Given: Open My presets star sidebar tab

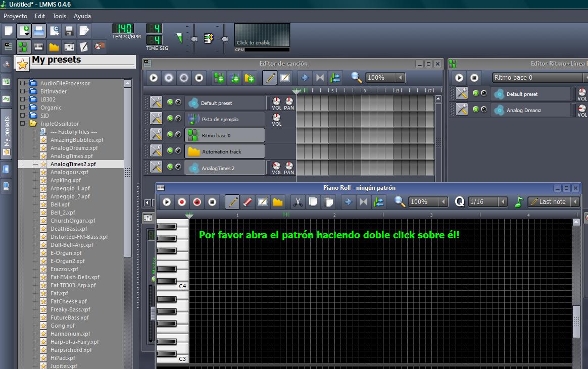Looking at the screenshot, I should [x=7, y=135].
